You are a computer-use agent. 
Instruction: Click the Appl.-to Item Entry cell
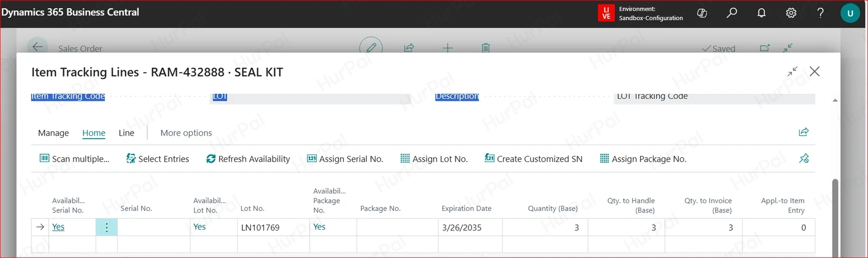pos(778,227)
